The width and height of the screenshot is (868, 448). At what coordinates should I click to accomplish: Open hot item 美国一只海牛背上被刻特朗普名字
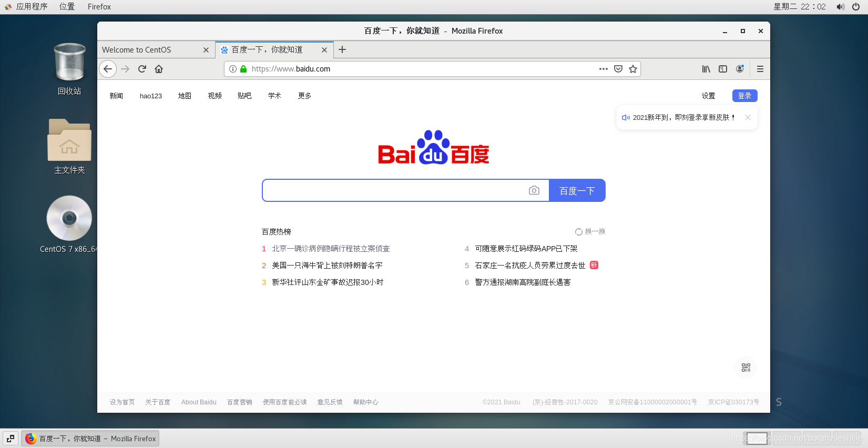click(x=327, y=266)
